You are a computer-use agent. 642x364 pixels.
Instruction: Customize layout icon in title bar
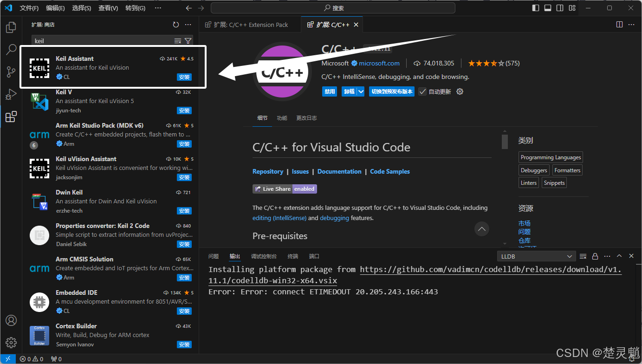click(x=572, y=8)
